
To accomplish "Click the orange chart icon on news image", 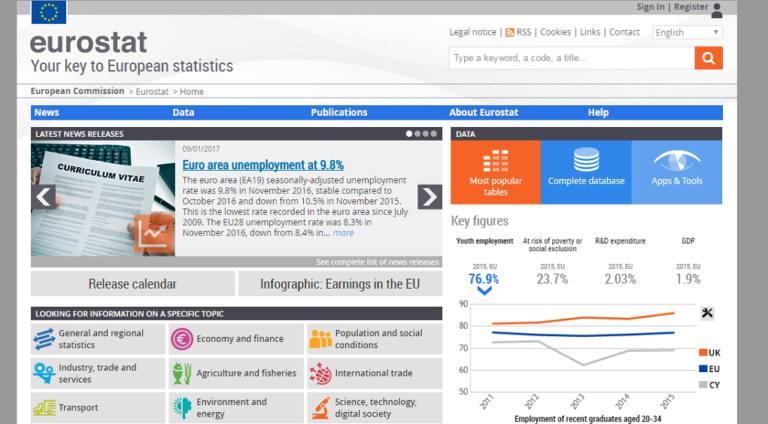I will click(154, 234).
